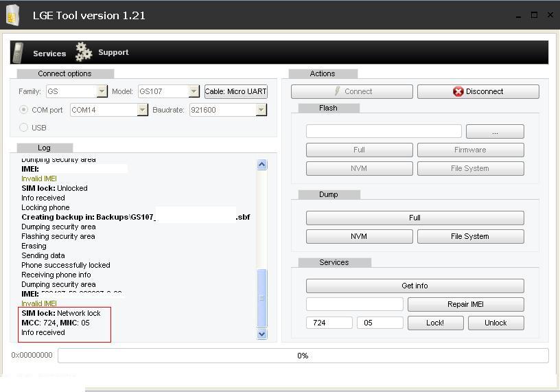560x392 pixels.
Task: Click the 'SIM lock: Unlocked' log line
Action: [55, 188]
